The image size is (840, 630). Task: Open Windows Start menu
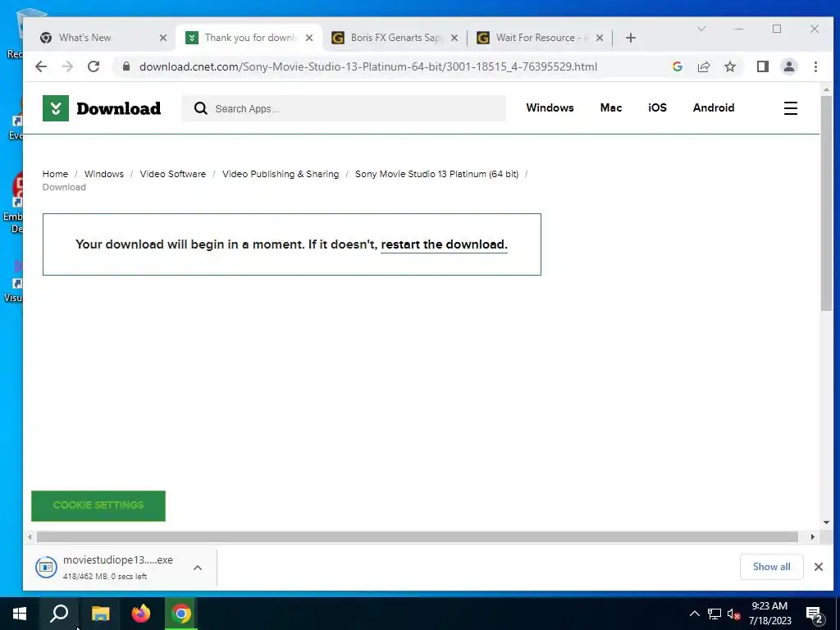pos(20,614)
